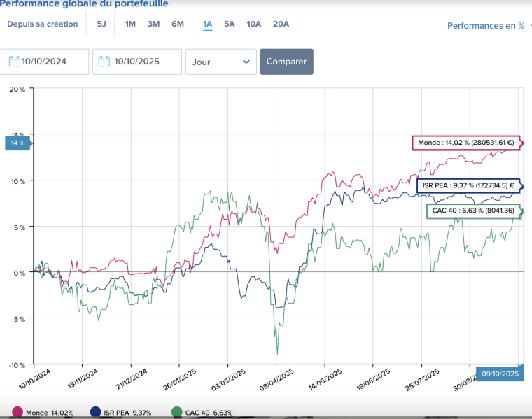
Task: Click calendar icon in end date field
Action: (104, 62)
